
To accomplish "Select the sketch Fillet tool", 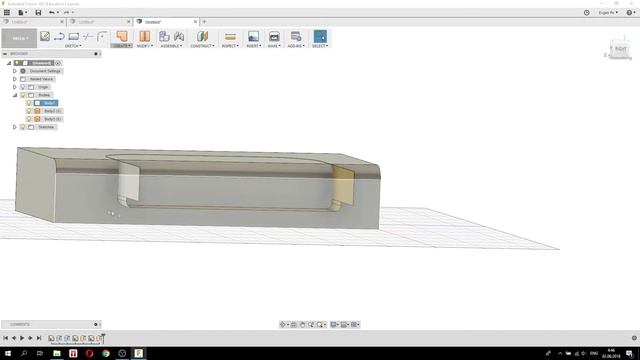I will coord(102,36).
